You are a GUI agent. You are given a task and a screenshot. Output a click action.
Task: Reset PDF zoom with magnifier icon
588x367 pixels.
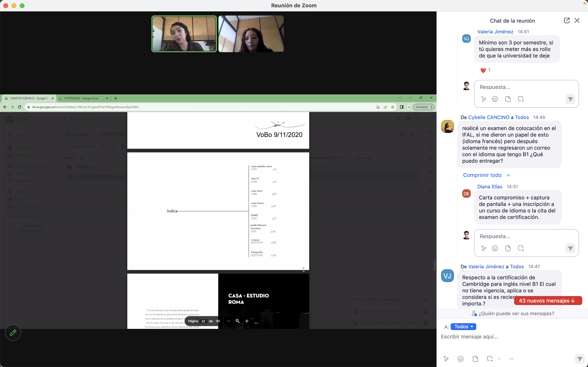point(238,321)
